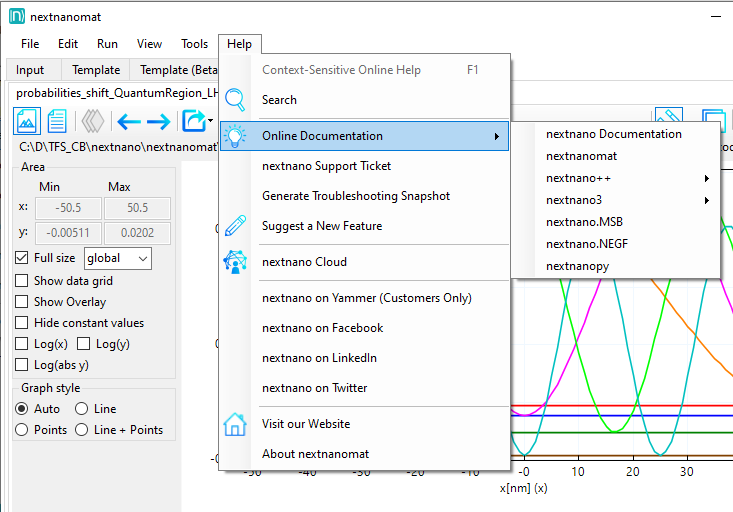Click the blue right arrow icon
Viewport: 733px width, 512px height.
(158, 122)
